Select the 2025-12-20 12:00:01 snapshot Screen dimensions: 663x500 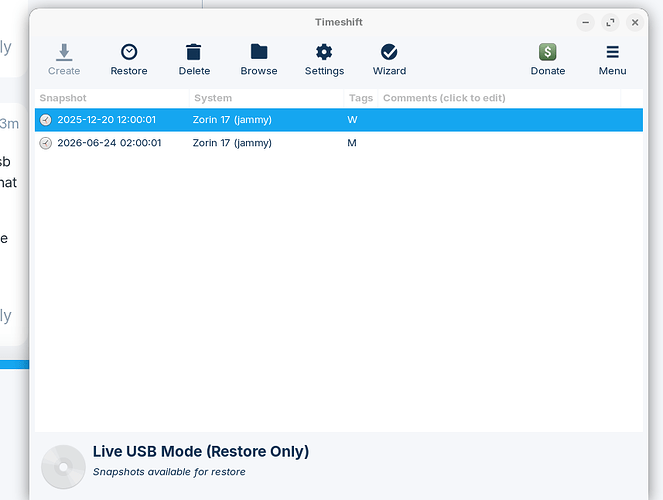click(x=339, y=120)
